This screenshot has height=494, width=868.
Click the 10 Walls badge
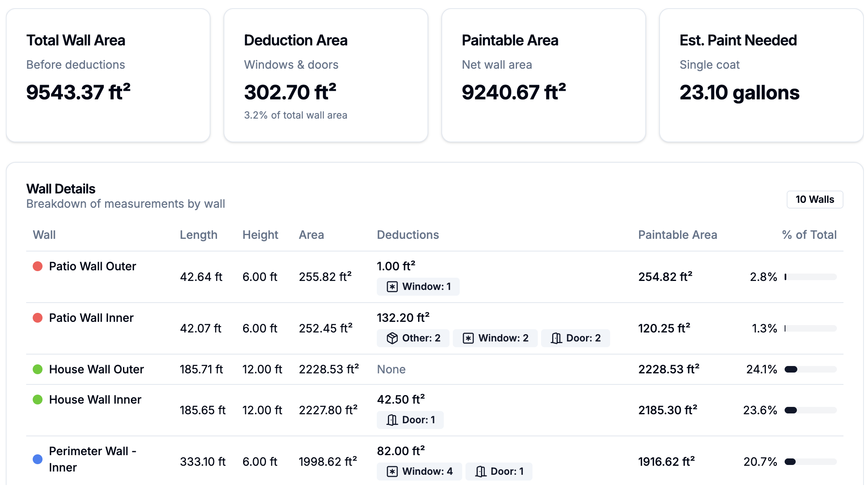click(814, 200)
